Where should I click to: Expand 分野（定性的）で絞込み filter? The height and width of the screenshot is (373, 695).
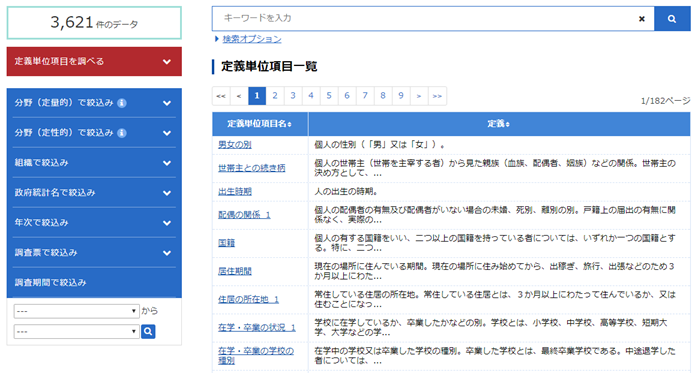(x=94, y=133)
